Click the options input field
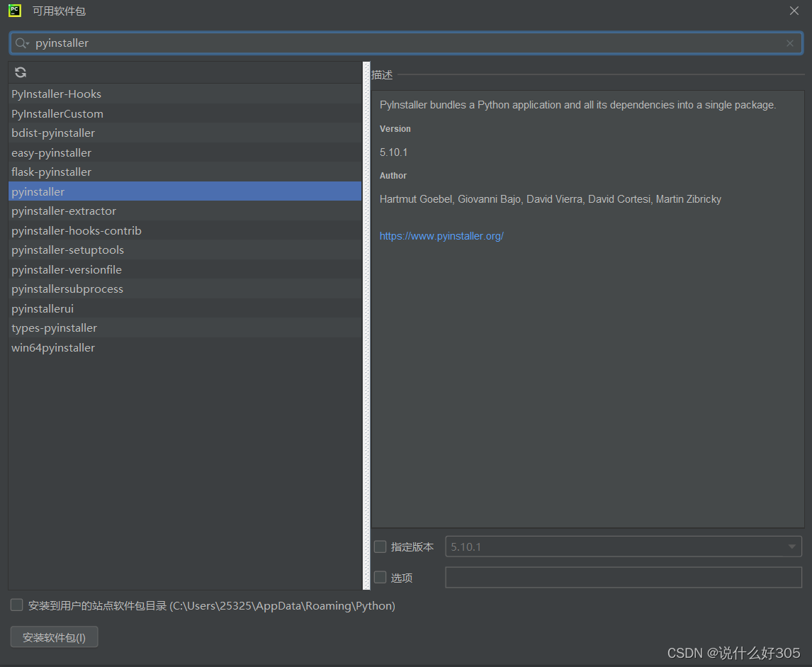812x667 pixels. tap(623, 577)
